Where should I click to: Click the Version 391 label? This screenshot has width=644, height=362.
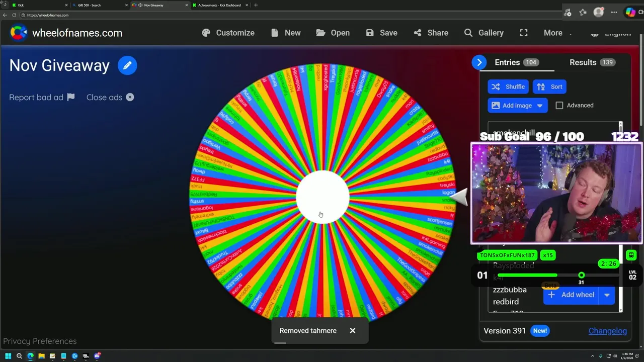pos(505,331)
